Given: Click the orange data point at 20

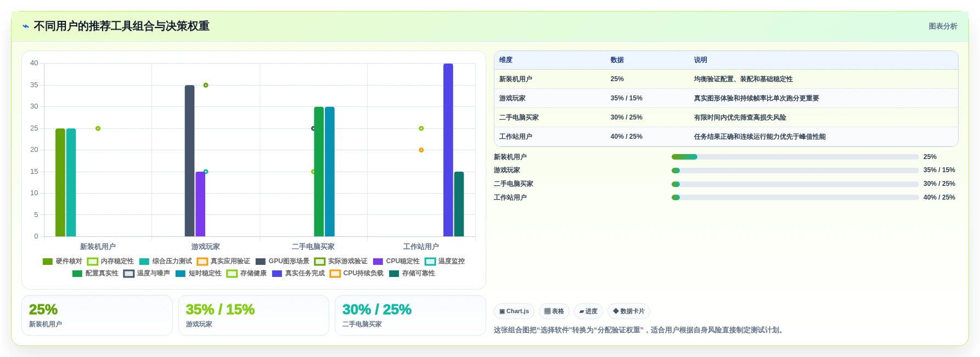Looking at the screenshot, I should click(x=421, y=150).
